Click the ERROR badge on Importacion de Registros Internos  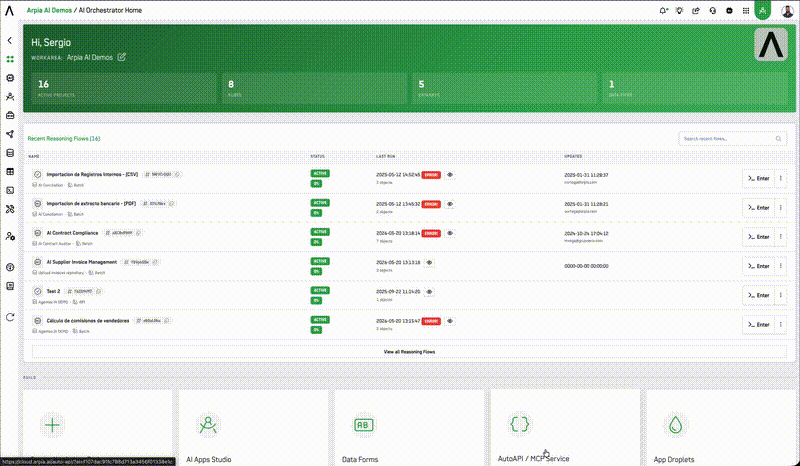tap(431, 175)
